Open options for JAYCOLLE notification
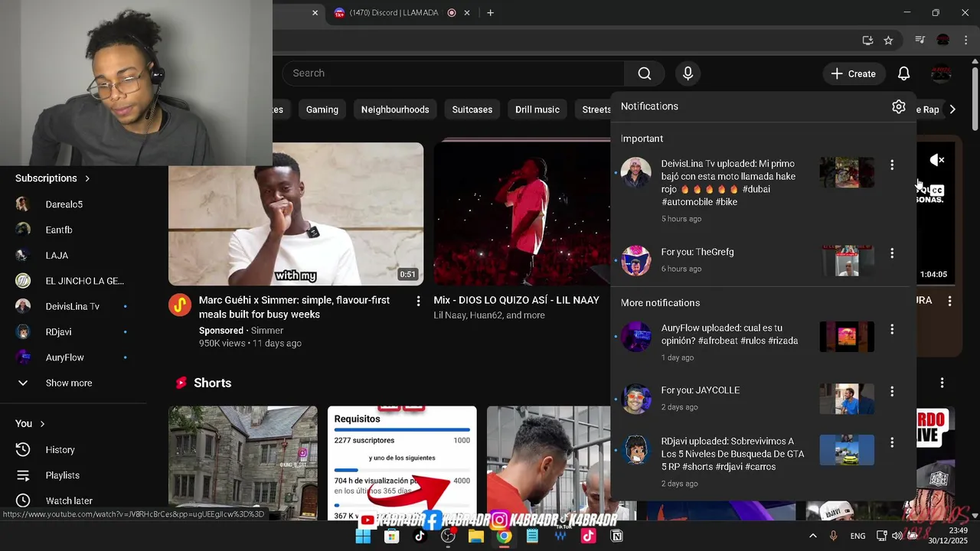Image resolution: width=980 pixels, height=551 pixels. click(892, 391)
